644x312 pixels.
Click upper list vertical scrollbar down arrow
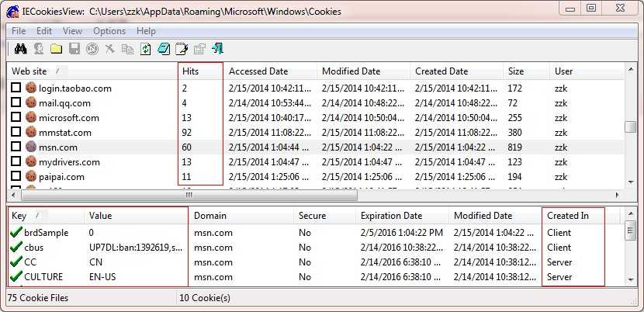coord(631,182)
